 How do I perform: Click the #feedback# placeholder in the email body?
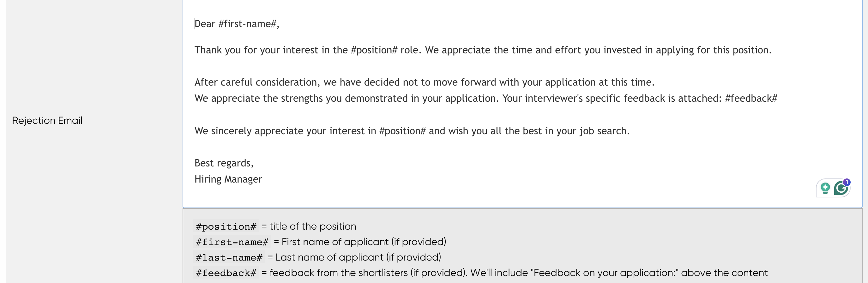click(751, 98)
